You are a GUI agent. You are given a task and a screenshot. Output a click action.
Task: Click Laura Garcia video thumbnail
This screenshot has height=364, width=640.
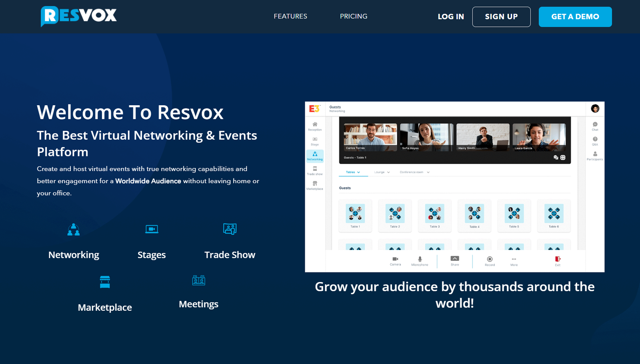tap(539, 137)
